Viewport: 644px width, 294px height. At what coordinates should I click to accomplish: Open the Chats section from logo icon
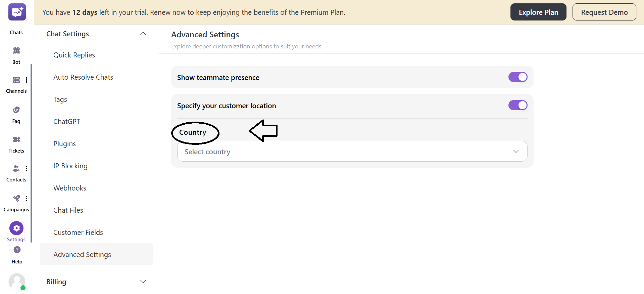[x=17, y=12]
